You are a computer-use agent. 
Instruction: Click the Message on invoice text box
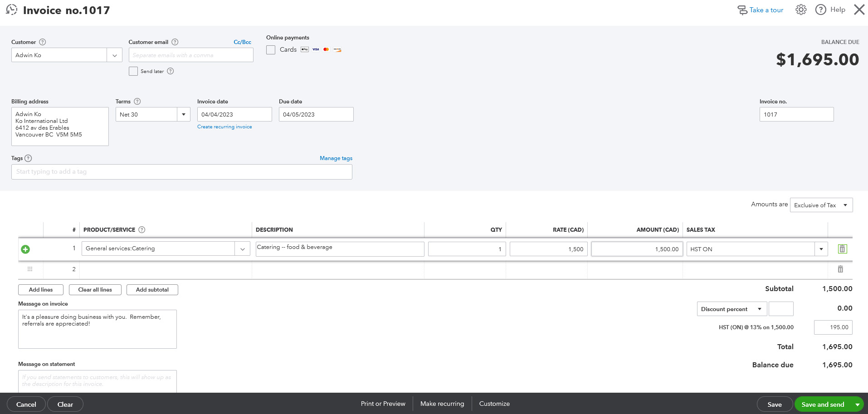tap(98, 329)
